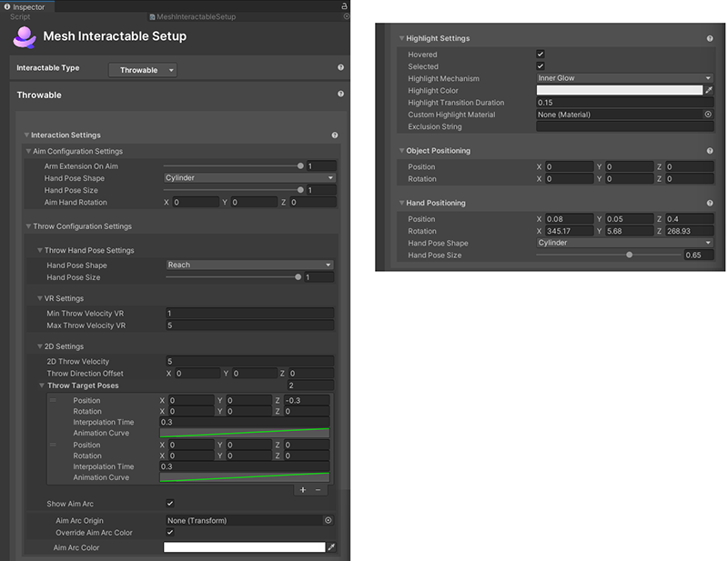Open Highlight Color swatch
Viewport: 728px width, 561px height.
[x=620, y=90]
